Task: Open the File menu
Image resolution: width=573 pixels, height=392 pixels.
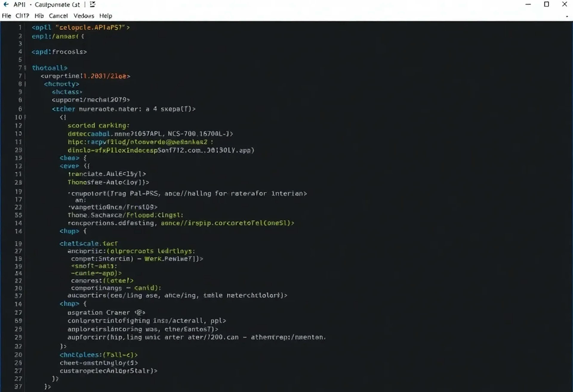Action: 6,16
